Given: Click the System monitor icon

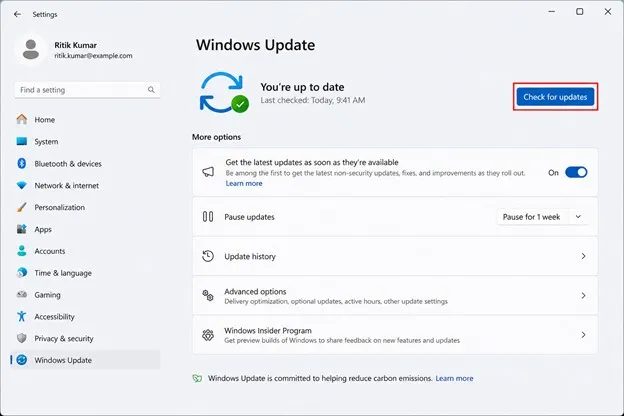Looking at the screenshot, I should pyautogui.click(x=22, y=141).
